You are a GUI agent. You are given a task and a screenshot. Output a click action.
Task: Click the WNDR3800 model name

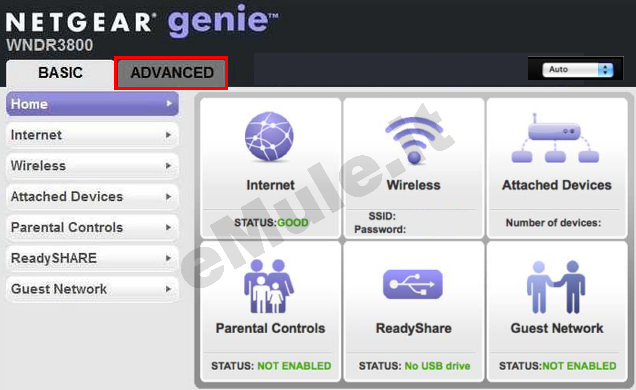click(49, 45)
